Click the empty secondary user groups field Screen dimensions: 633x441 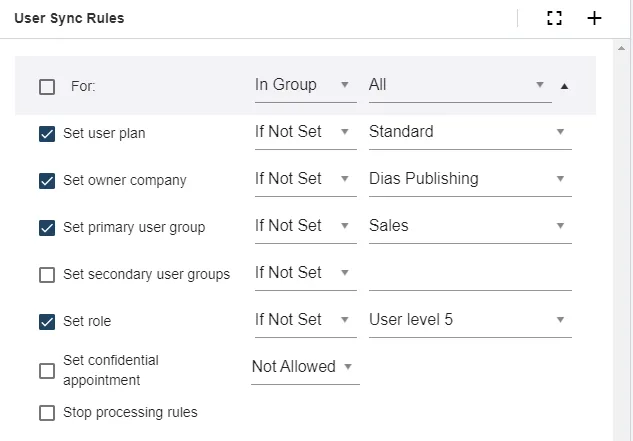click(x=468, y=273)
